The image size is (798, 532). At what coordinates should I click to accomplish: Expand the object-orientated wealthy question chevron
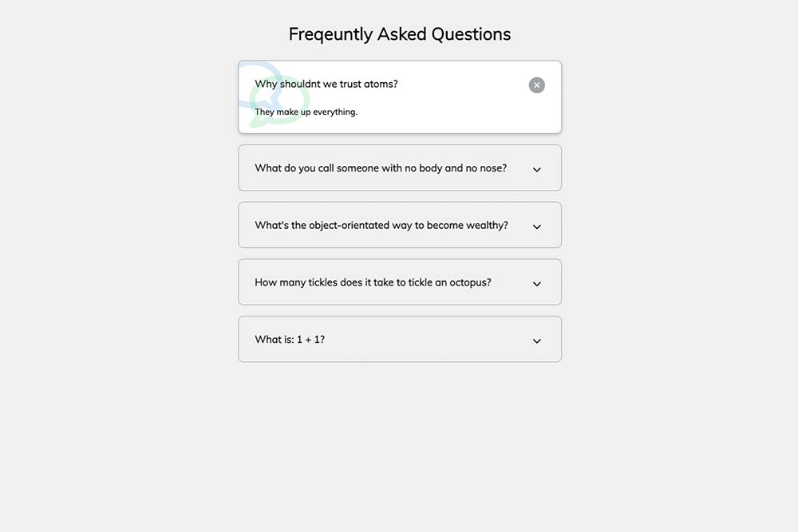[x=537, y=227]
